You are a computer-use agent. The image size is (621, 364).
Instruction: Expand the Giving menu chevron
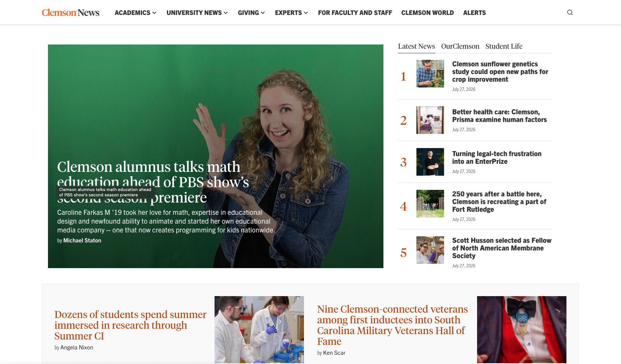(x=263, y=13)
